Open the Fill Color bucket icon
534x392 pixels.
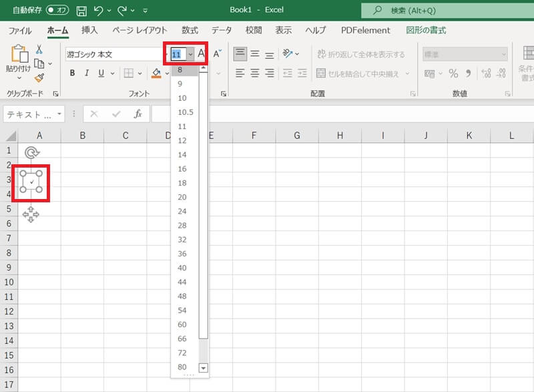pos(156,73)
